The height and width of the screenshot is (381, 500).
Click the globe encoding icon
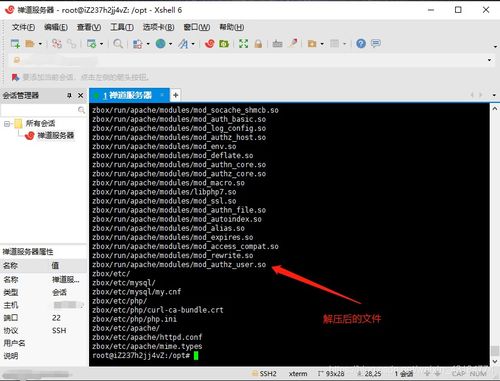click(161, 44)
